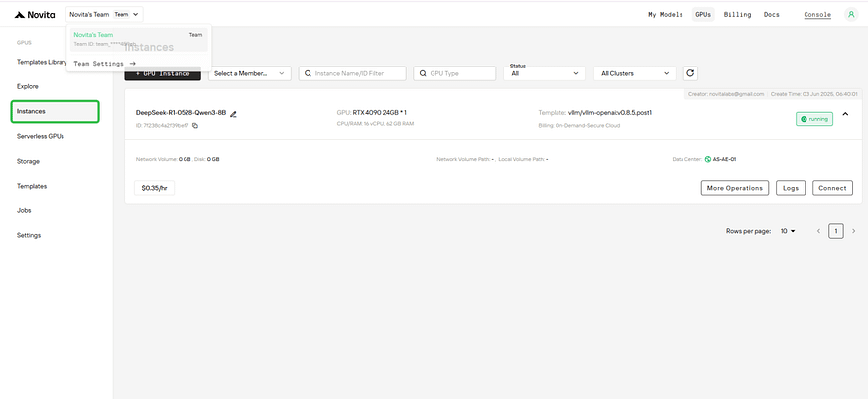Open the Select a Member dropdown

click(x=250, y=73)
